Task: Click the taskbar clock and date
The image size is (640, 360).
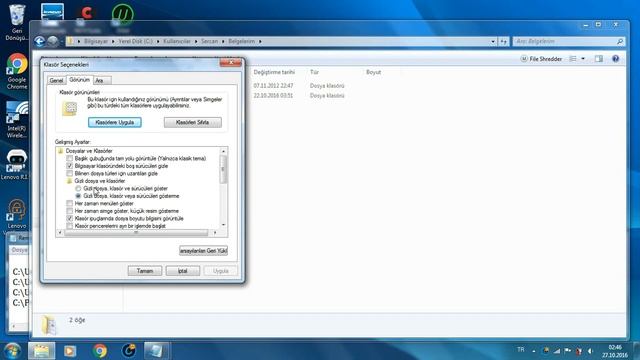Action: coord(615,351)
